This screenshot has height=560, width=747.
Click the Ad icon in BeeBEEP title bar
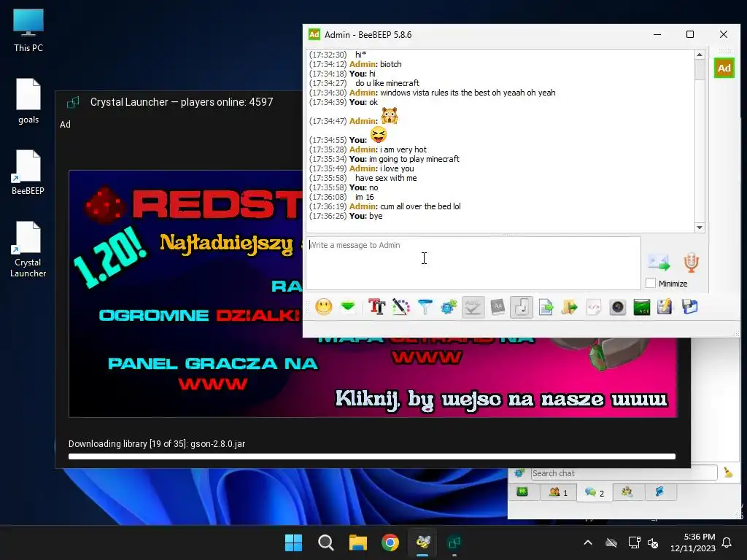tap(314, 34)
